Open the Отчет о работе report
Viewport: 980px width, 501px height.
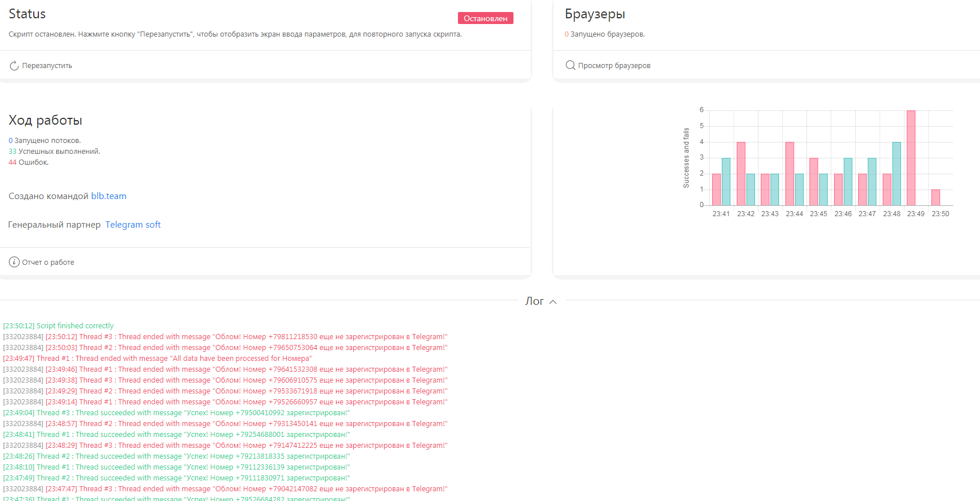[x=48, y=263]
